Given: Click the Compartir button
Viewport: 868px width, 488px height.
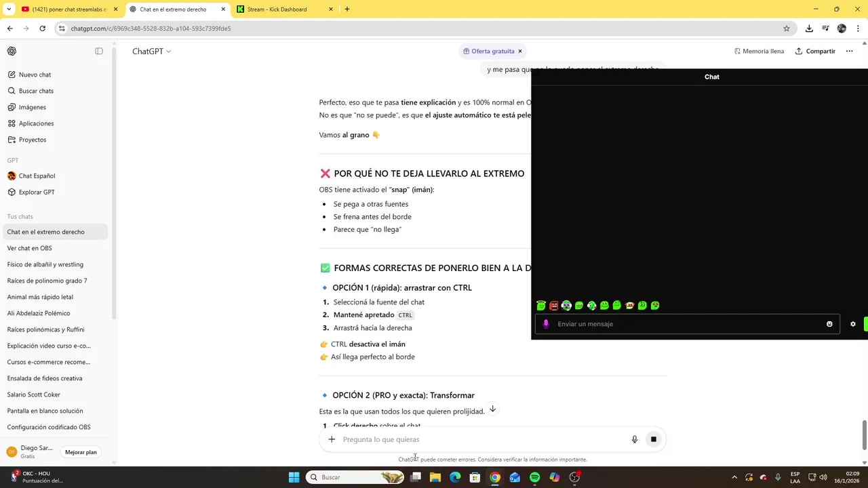Looking at the screenshot, I should click(x=815, y=52).
